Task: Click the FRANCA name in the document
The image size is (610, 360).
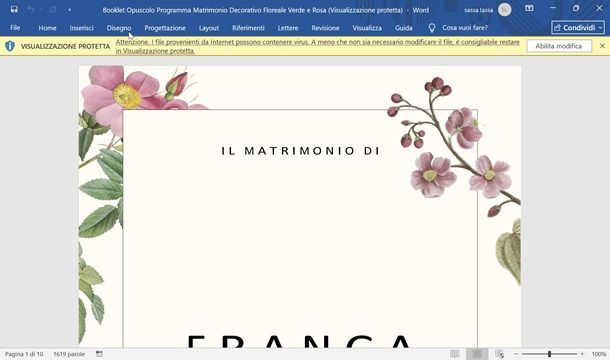Action: click(x=300, y=341)
